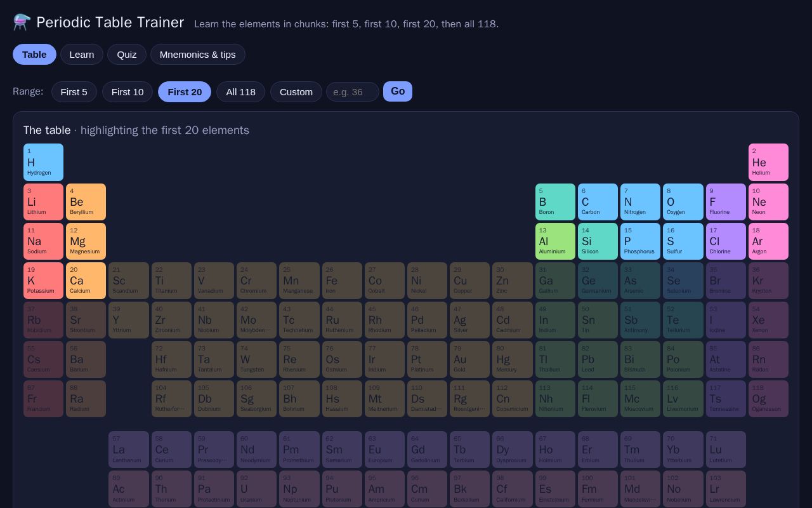Image resolution: width=812 pixels, height=508 pixels.
Task: Choose the First 10 range
Action: [x=128, y=92]
